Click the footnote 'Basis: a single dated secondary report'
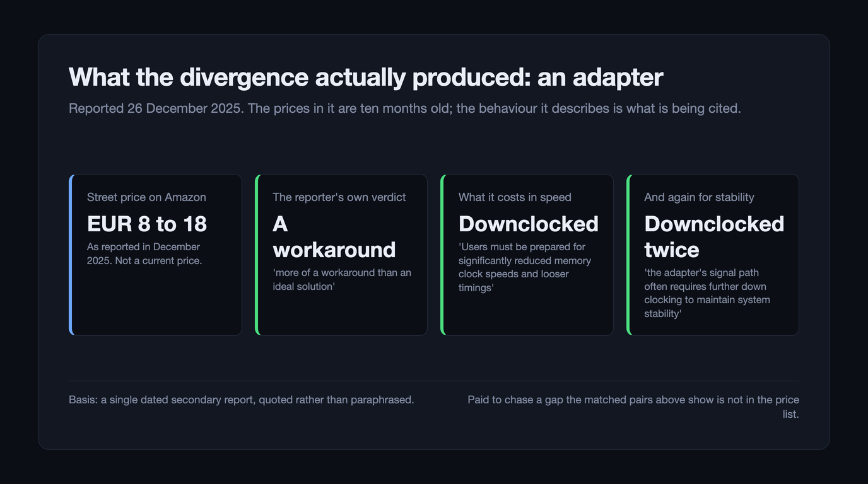This screenshot has height=484, width=868. pos(242,400)
